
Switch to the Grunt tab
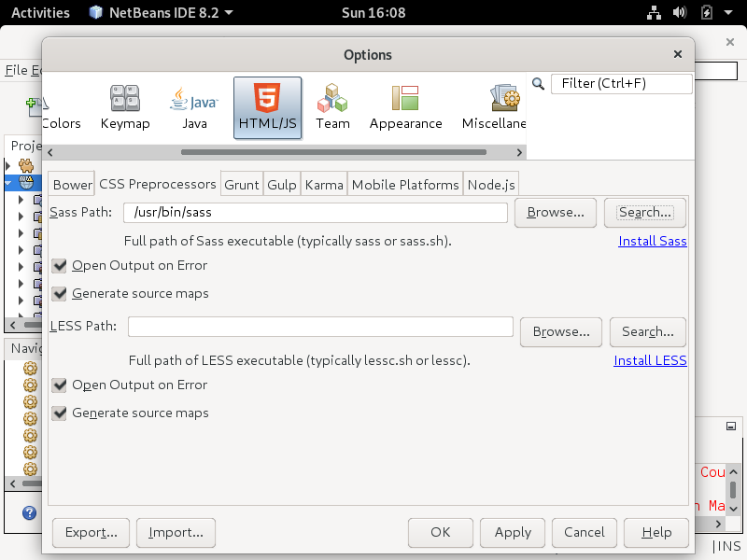point(242,185)
